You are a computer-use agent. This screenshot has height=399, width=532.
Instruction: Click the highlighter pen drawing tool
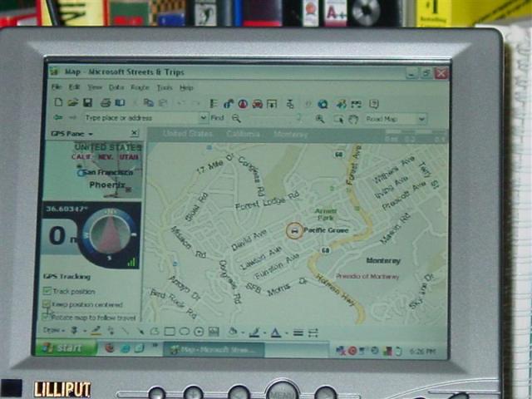(96, 331)
